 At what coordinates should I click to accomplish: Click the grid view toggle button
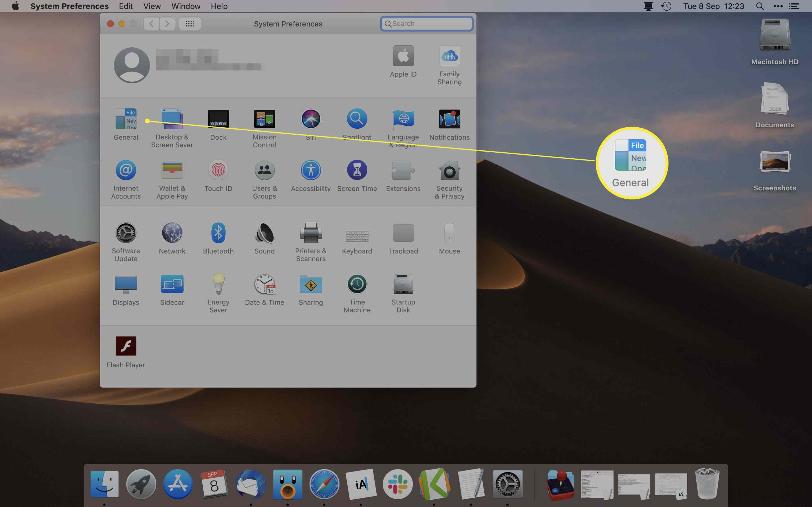189,23
